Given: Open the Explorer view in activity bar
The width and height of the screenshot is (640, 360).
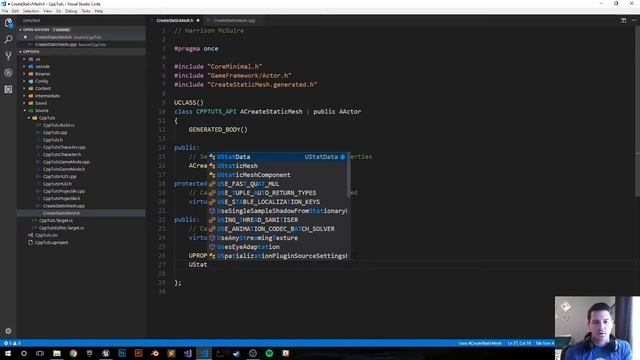Looking at the screenshot, I should coord(8,23).
